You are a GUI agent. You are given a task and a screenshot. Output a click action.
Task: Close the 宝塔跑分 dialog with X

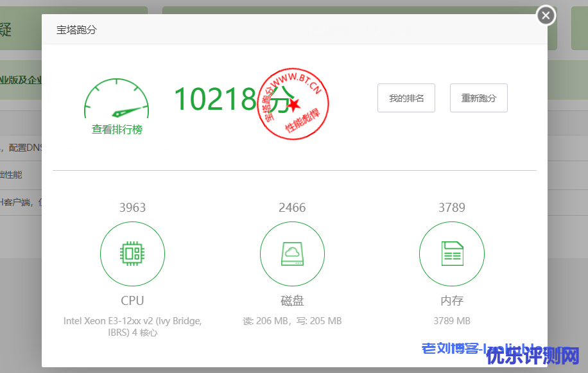546,15
